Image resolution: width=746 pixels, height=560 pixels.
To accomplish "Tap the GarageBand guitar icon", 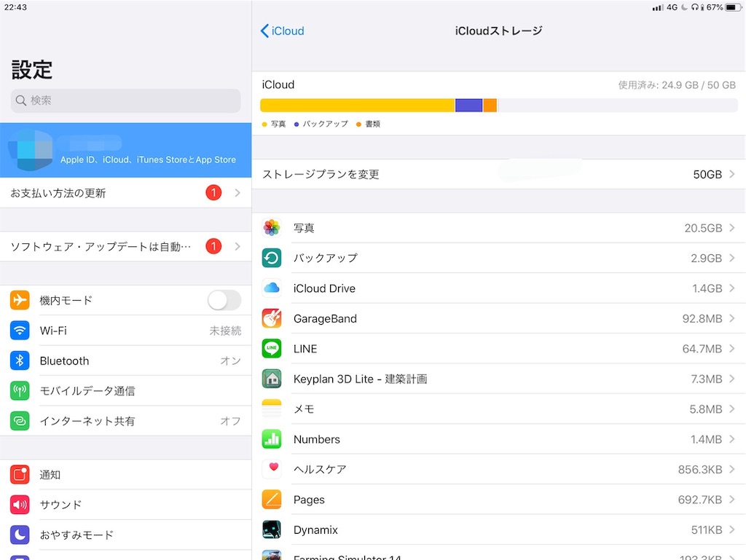I will [272, 318].
